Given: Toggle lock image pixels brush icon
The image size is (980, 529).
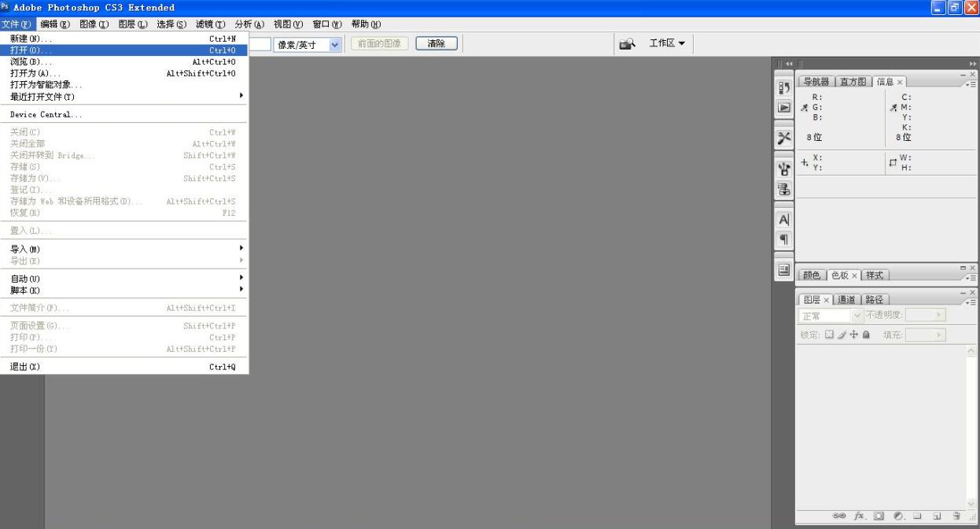Looking at the screenshot, I should [x=842, y=335].
